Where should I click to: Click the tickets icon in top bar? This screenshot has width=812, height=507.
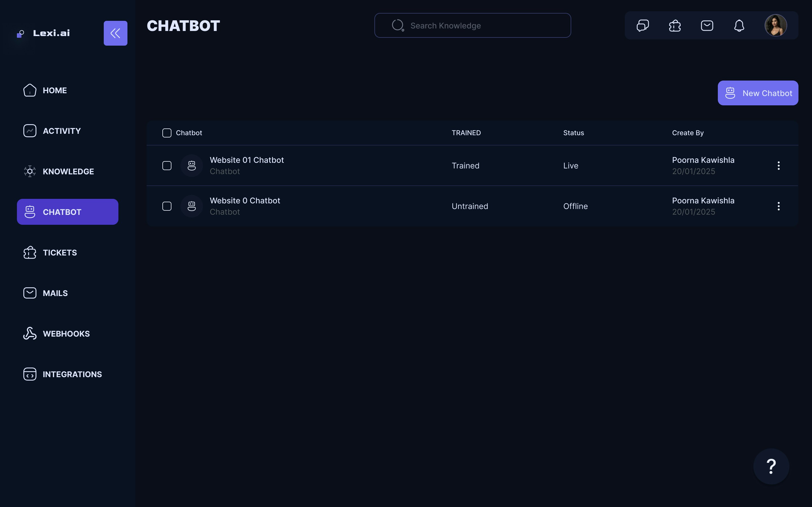[x=675, y=25]
